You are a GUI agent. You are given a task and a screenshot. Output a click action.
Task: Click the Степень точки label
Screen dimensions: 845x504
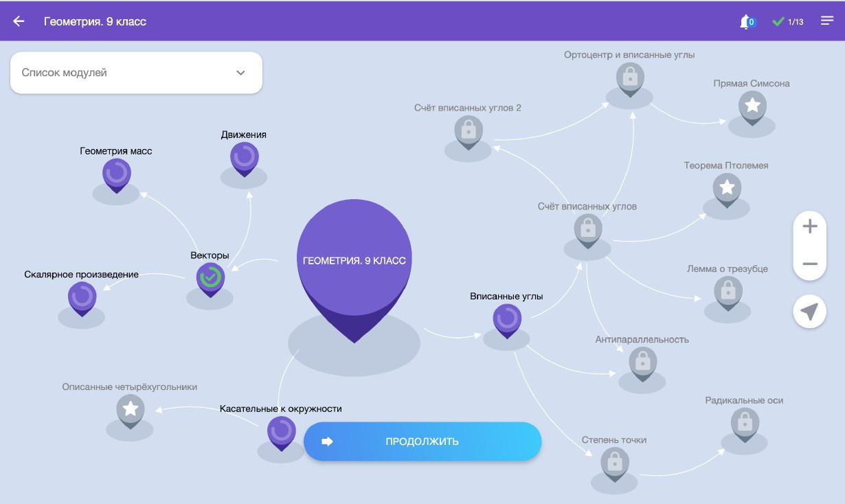pyautogui.click(x=614, y=440)
